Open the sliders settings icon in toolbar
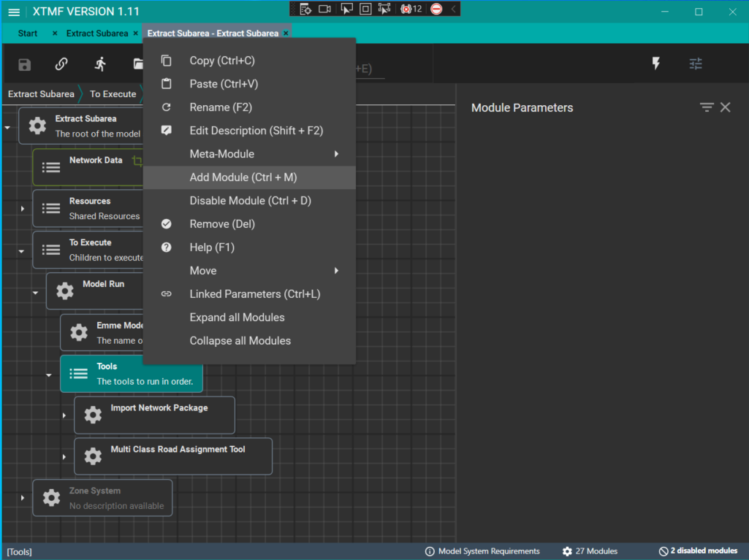Screen dimensions: 749x560 tap(696, 64)
